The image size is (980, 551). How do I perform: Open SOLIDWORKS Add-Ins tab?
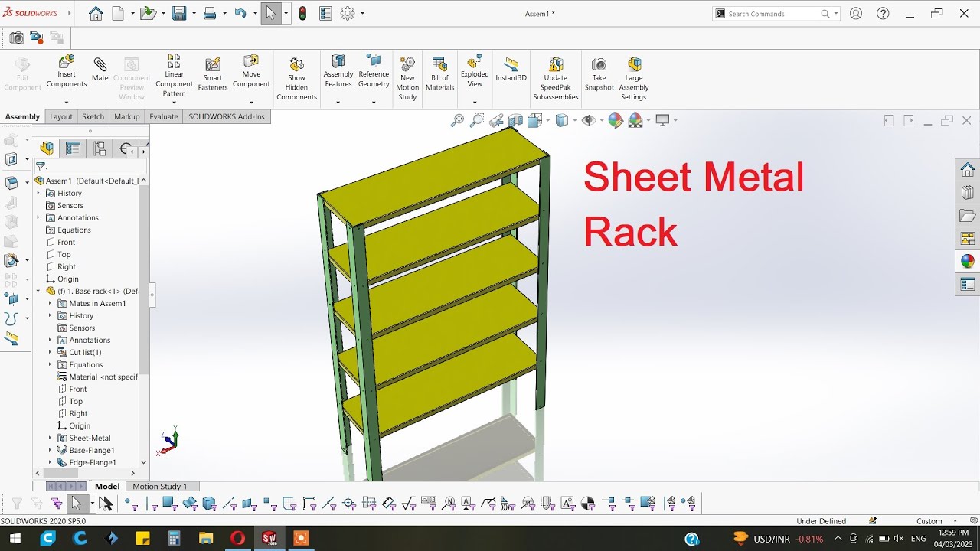(227, 116)
